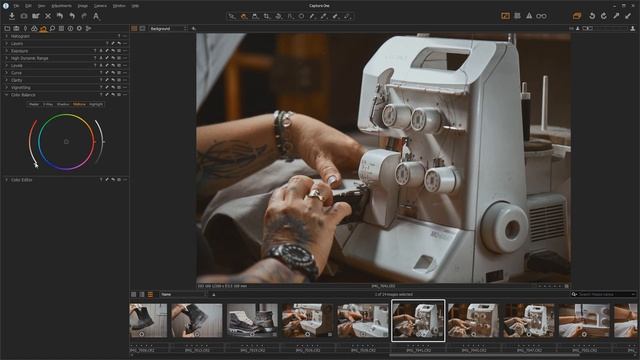Screen dimensions: 640x360
Task: Open the Capture tool tab camera icon
Action: point(16,29)
